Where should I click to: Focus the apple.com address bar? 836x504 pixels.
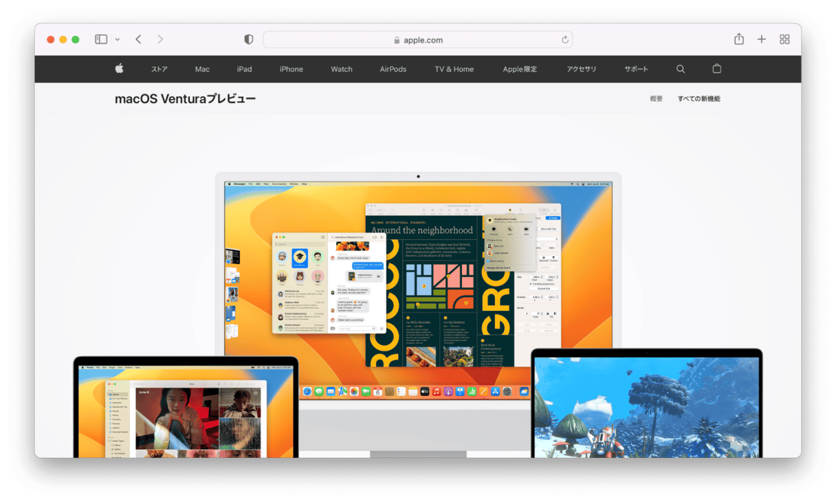coord(418,40)
